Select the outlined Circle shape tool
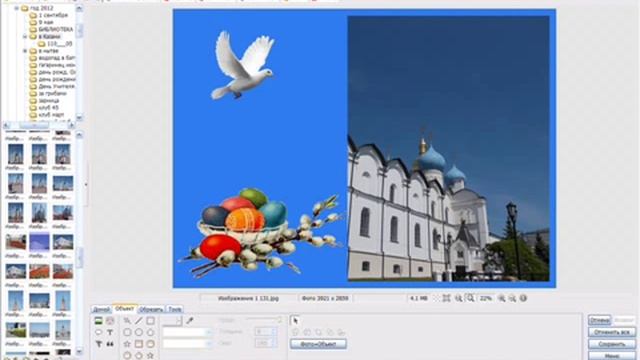This screenshot has width=640, height=360. click(139, 332)
